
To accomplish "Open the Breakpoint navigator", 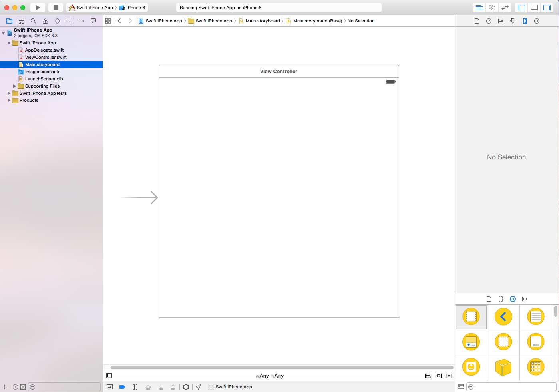I will (81, 21).
